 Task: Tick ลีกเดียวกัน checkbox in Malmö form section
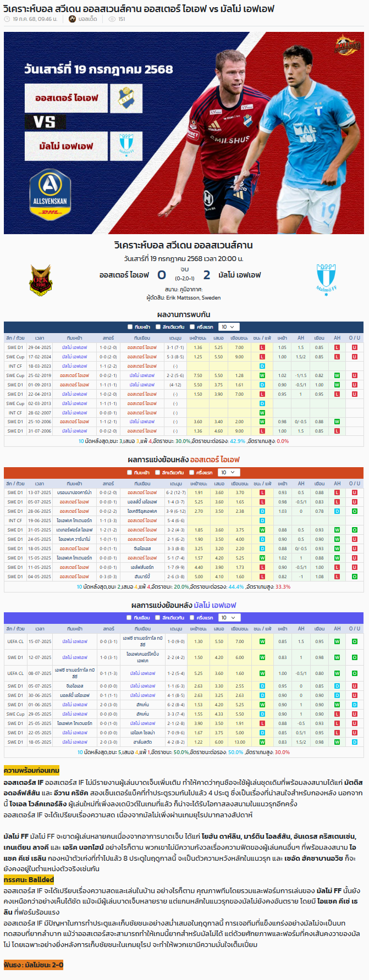tap(158, 618)
